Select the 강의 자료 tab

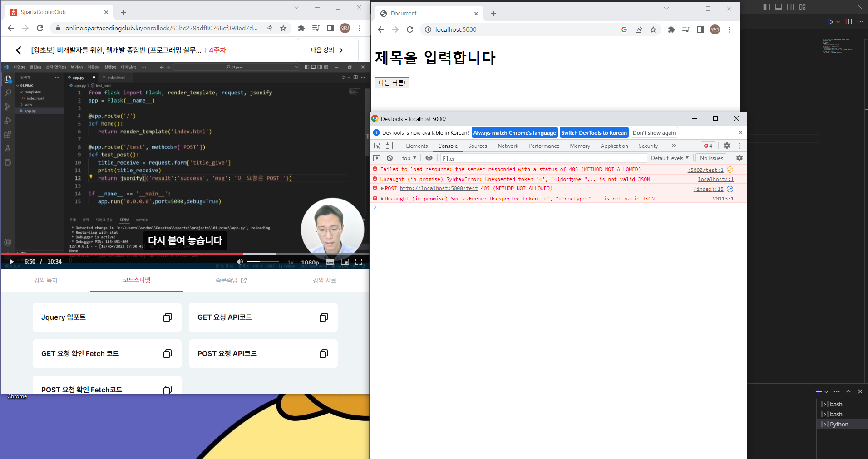click(x=325, y=280)
